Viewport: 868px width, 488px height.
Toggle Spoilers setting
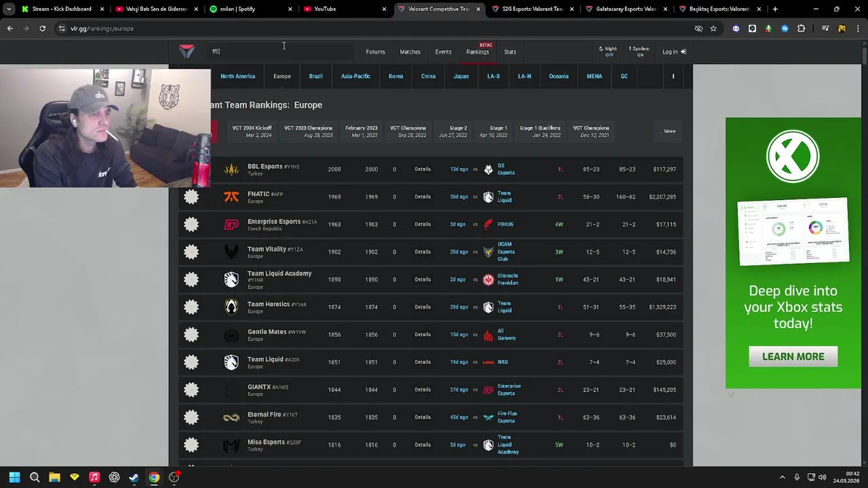(x=639, y=52)
